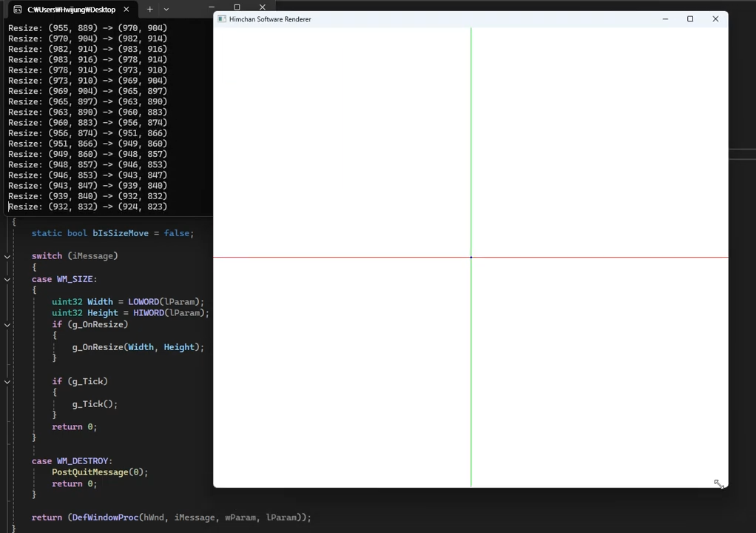Click the PostQuitMessage call in the code

click(90, 472)
